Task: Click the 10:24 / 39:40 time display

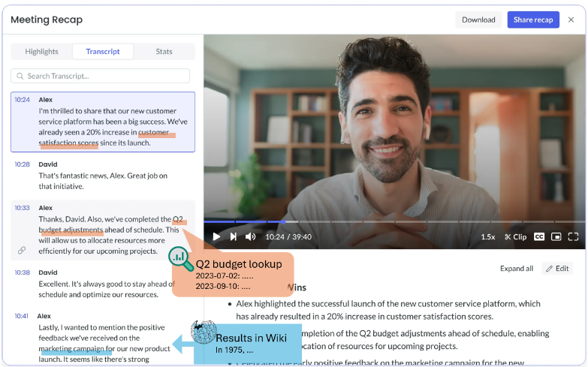Action: click(288, 237)
